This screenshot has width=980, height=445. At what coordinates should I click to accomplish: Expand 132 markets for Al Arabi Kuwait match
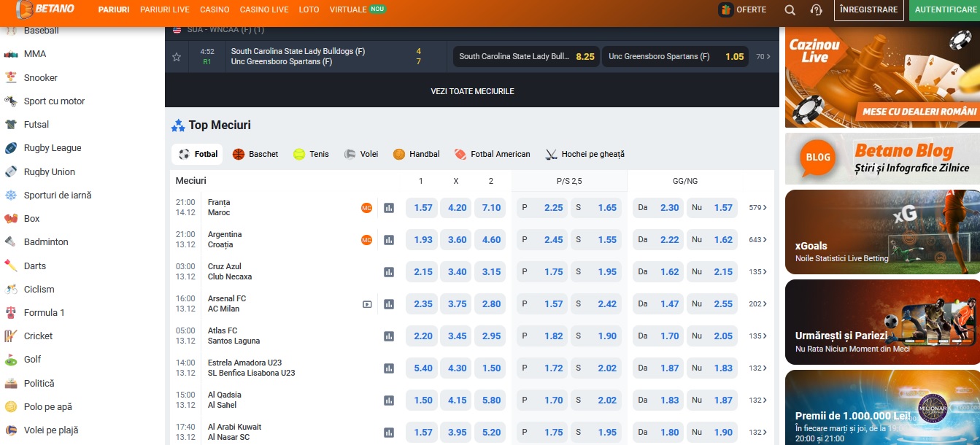coord(758,433)
